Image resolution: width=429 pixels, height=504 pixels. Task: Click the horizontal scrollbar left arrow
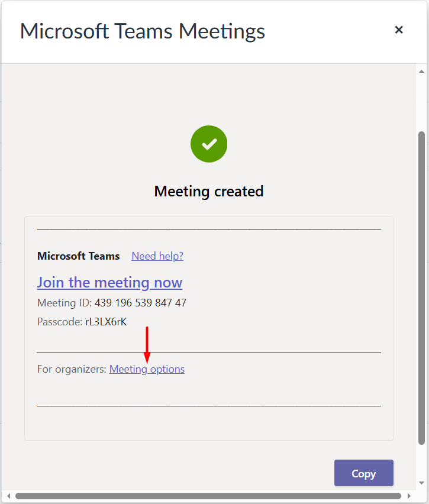pos(8,496)
